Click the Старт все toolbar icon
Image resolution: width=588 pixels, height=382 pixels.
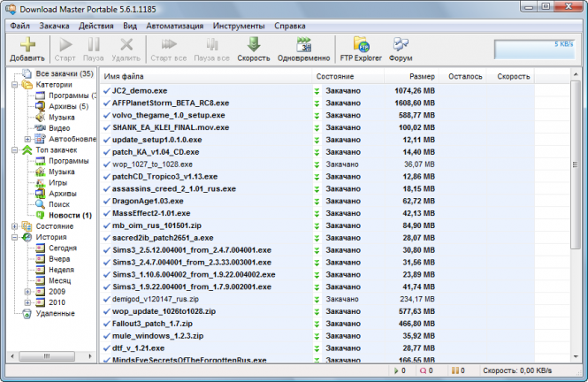point(169,44)
